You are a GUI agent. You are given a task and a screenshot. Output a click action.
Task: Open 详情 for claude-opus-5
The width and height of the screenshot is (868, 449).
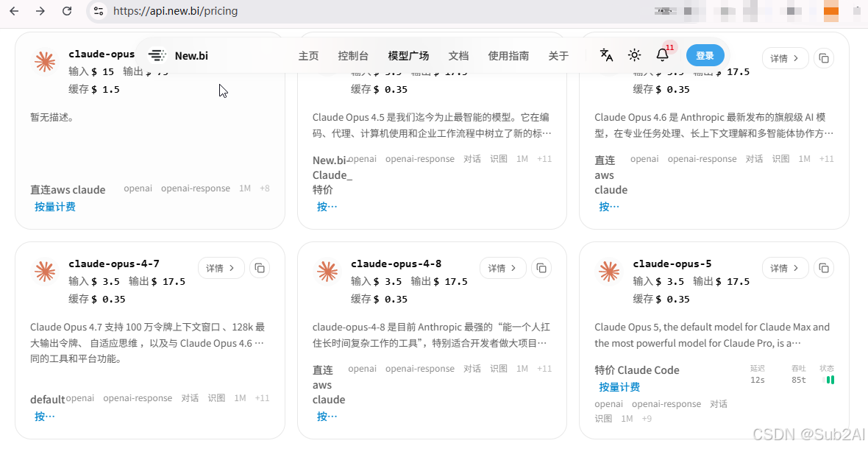[785, 268]
